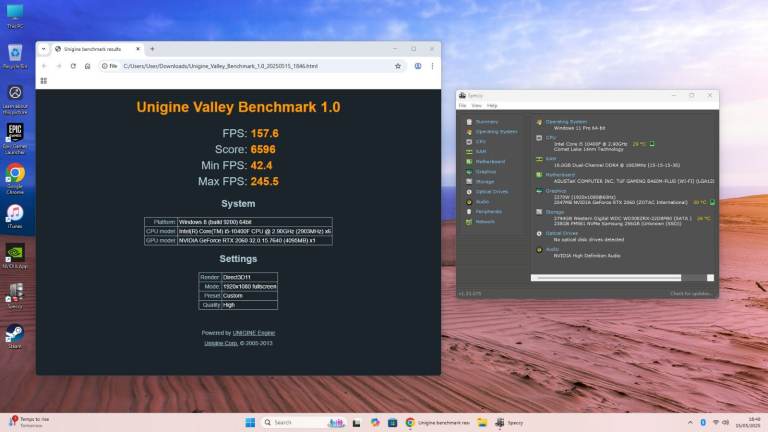The width and height of the screenshot is (768, 432).
Task: Click Speccy's horizontal scrollbar
Action: [606, 278]
